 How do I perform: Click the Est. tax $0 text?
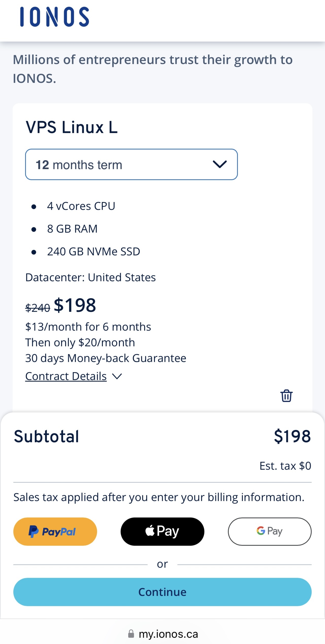pyautogui.click(x=285, y=466)
